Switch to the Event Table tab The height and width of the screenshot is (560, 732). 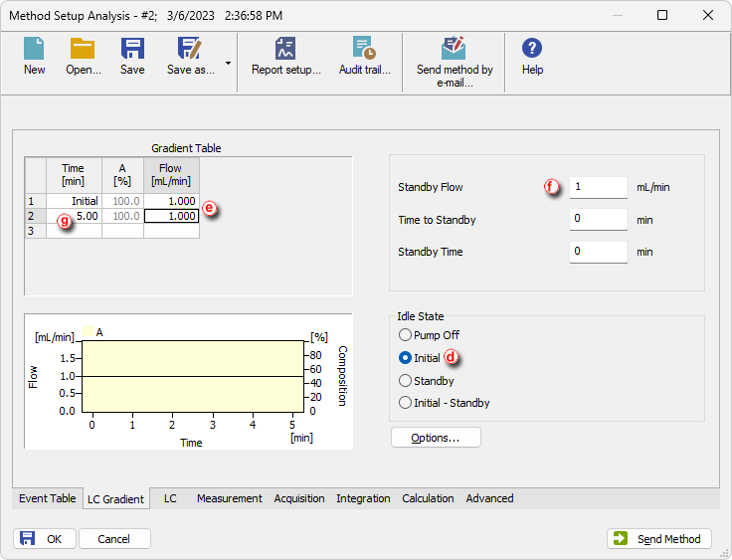click(47, 498)
